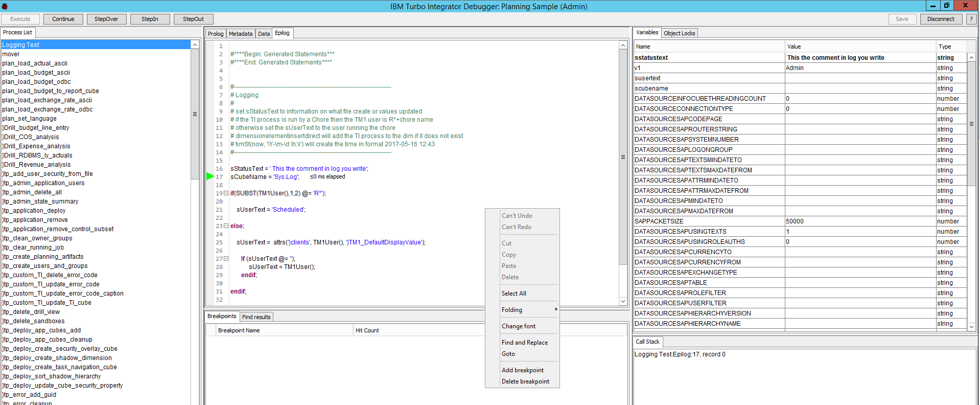The image size is (980, 405).
Task: Click the Disconnect button
Action: (941, 19)
